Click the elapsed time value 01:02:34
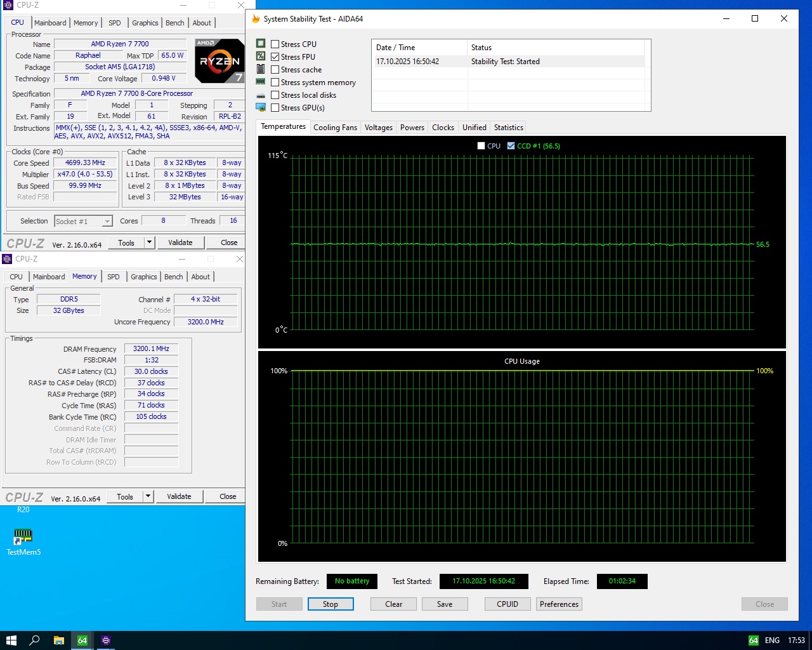812x650 pixels. [622, 581]
